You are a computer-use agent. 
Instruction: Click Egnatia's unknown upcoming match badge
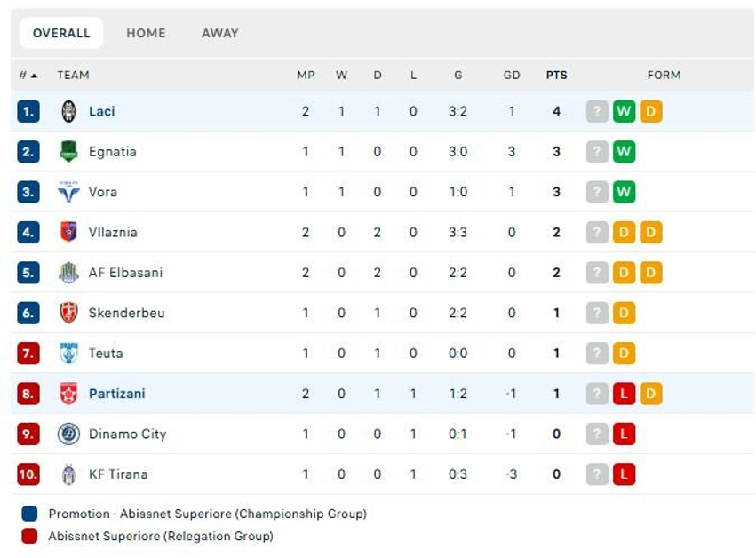[x=596, y=151]
